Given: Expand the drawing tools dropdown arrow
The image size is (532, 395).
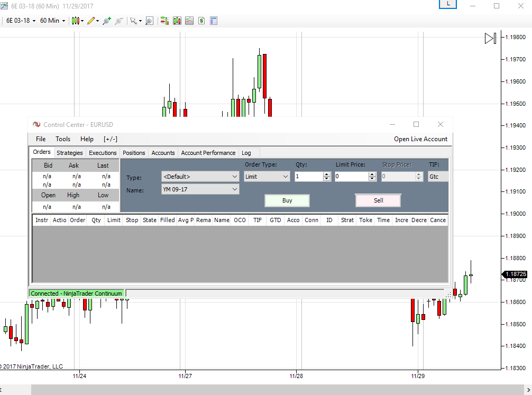Looking at the screenshot, I should (x=97, y=21).
